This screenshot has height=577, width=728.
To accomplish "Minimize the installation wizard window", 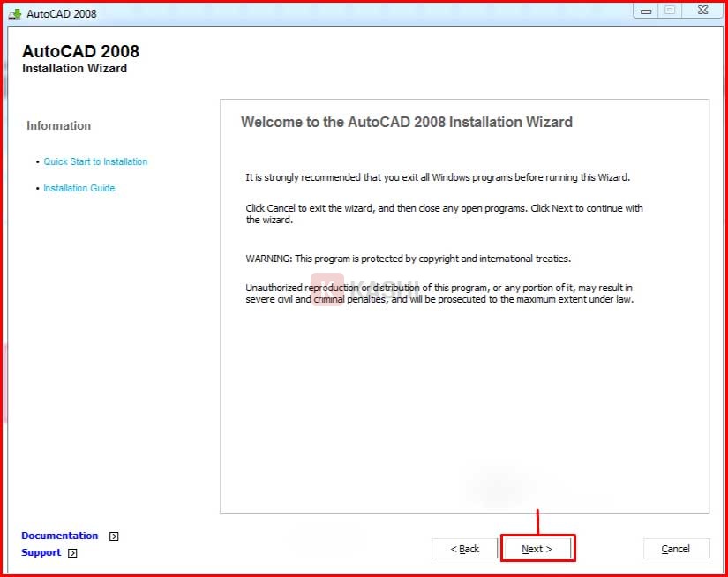I will click(646, 11).
